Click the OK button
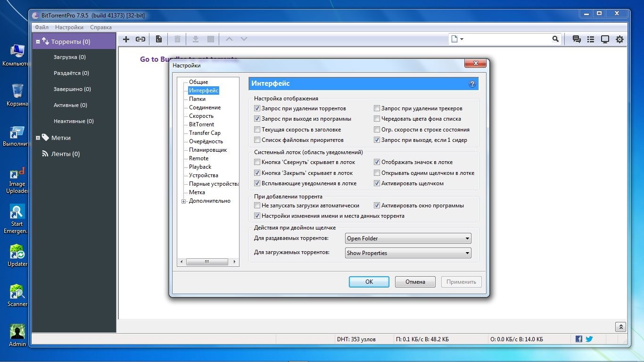 [369, 282]
